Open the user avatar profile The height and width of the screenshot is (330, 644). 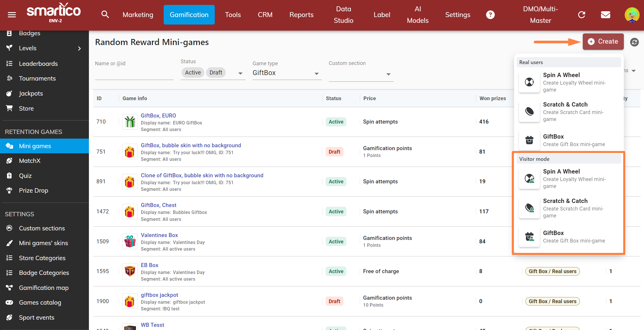click(x=632, y=15)
